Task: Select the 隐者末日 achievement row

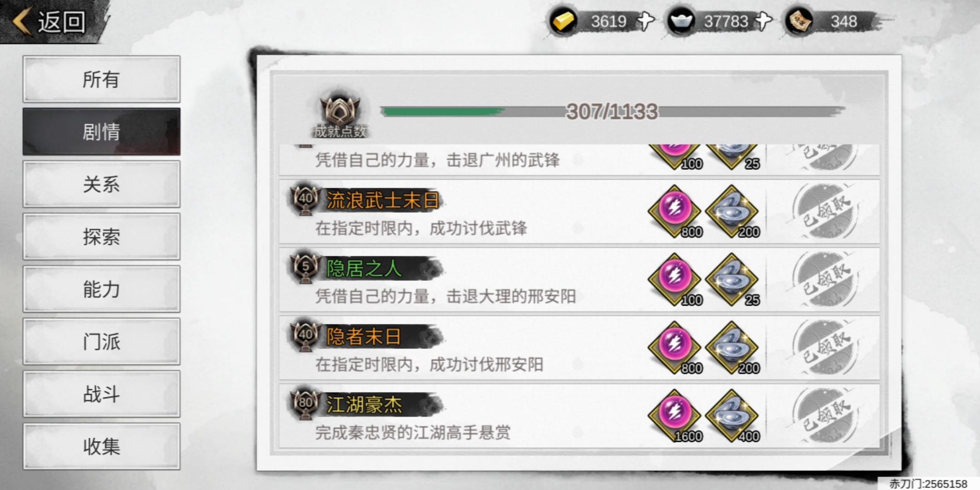Action: coord(579,348)
